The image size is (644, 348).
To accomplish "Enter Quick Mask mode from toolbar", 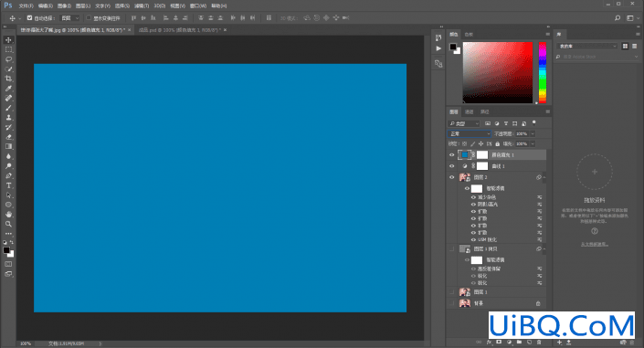I will pos(8,264).
